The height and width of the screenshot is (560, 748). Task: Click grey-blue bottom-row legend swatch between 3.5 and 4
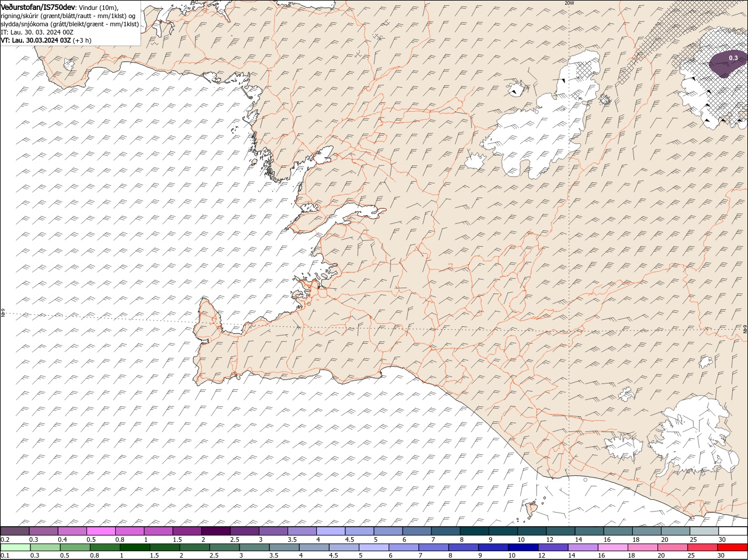[x=285, y=547]
